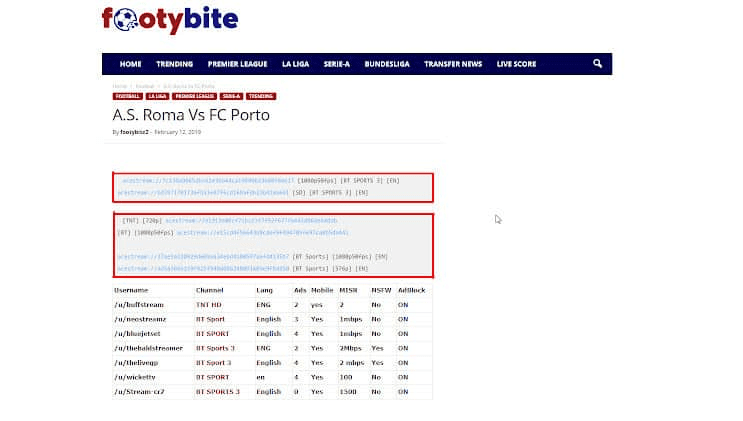Click the A.S. Roma Vs FC Porto headline

pos(191,115)
